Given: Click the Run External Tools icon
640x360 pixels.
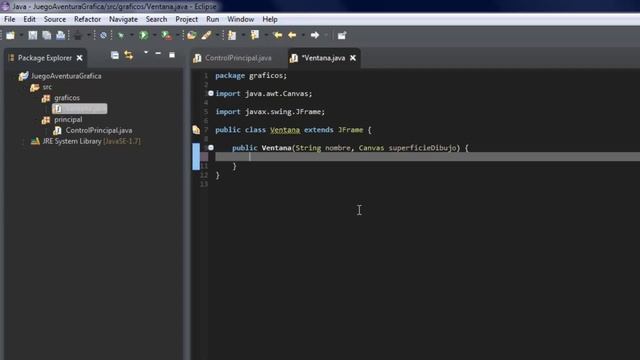Looking at the screenshot, I should click(x=166, y=36).
